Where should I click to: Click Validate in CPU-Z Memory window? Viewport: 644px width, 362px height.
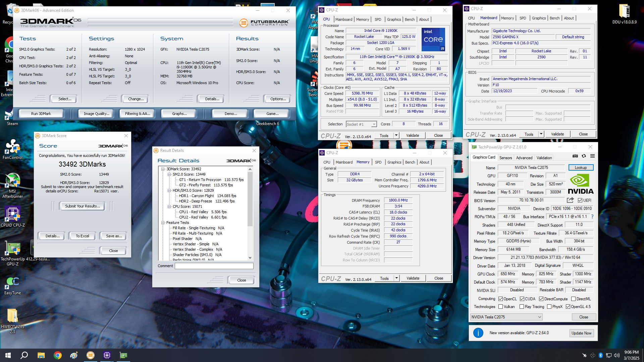[413, 278]
